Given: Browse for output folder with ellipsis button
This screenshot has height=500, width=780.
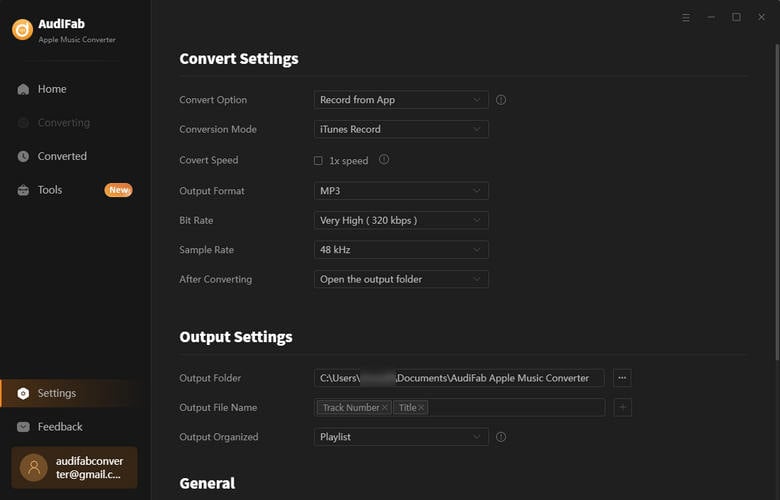Looking at the screenshot, I should 622,378.
